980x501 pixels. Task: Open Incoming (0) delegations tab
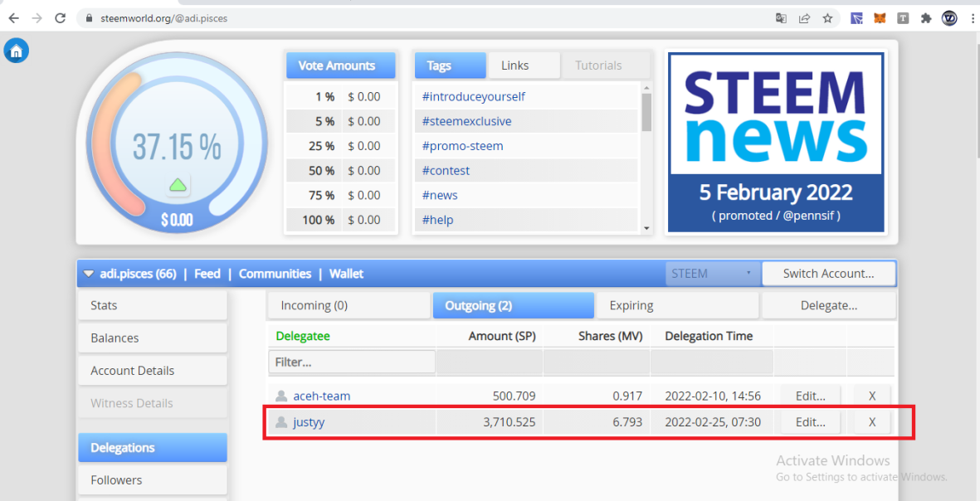tap(349, 305)
